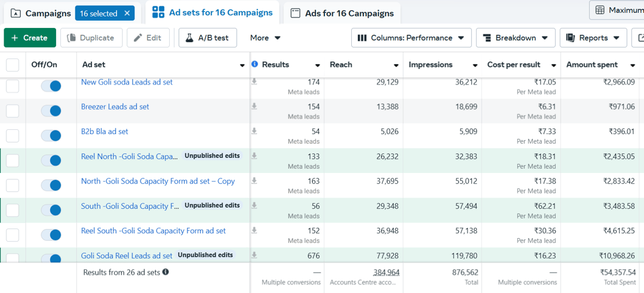Open Ad set column header arrow
Viewport: 644px width, 293px height.
pos(242,65)
